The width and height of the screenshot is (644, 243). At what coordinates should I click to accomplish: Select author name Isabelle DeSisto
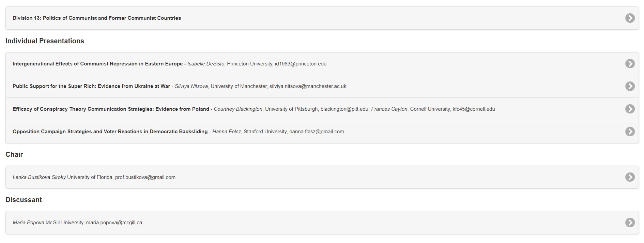pos(206,64)
